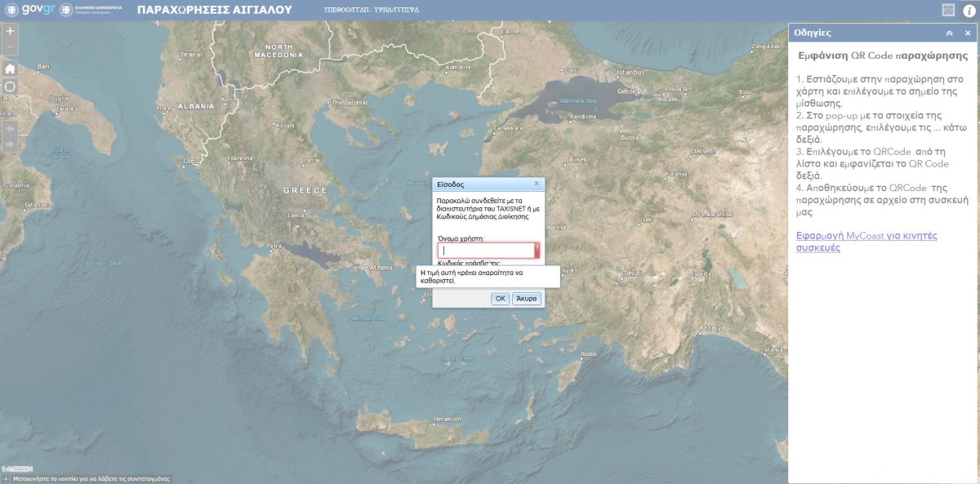Open Εφαρμογή MyCoast mobile app link
980x484 pixels.
tap(866, 241)
